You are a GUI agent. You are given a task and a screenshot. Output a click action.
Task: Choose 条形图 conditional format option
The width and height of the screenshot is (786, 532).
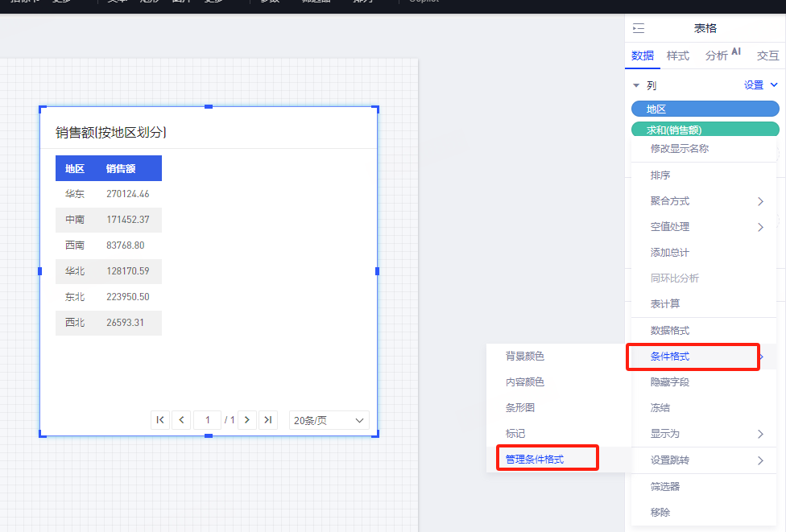tap(520, 407)
